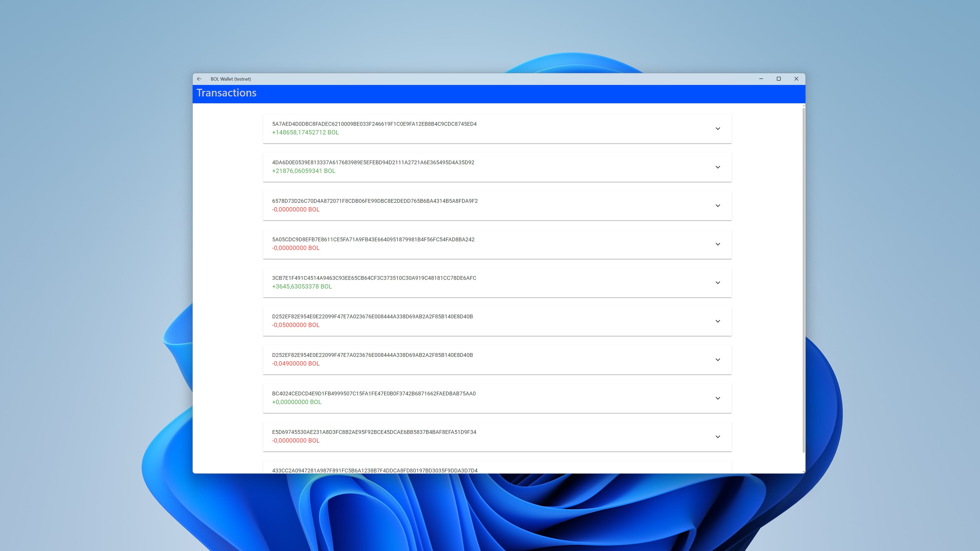This screenshot has width=980, height=551.
Task: Expand the -0,05000000 BOL transaction chevron
Action: coord(717,321)
